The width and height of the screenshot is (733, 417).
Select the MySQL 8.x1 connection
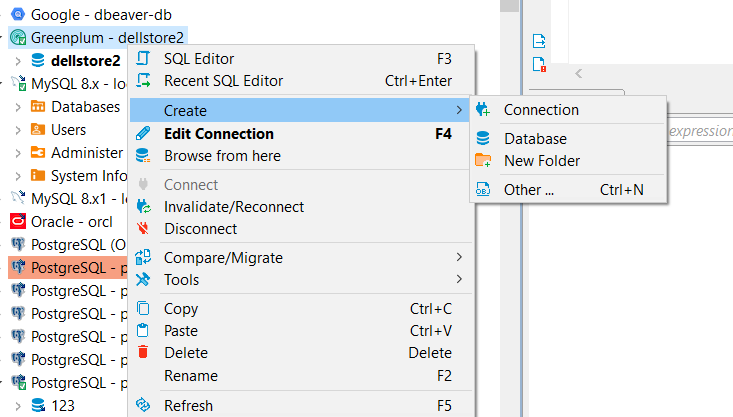(79, 199)
